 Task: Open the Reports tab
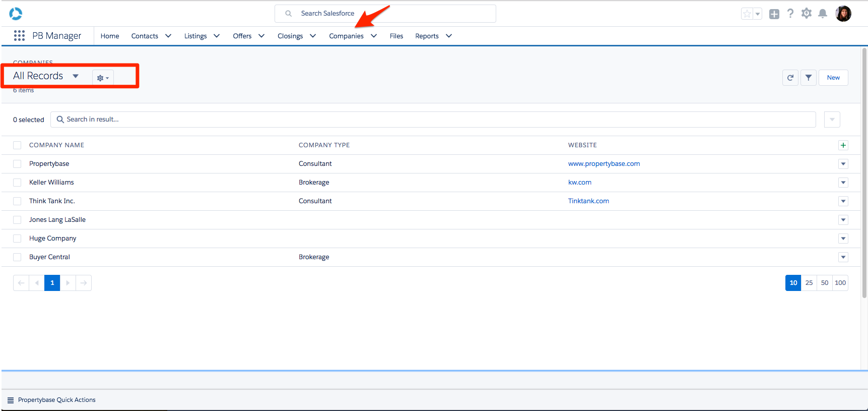(427, 36)
